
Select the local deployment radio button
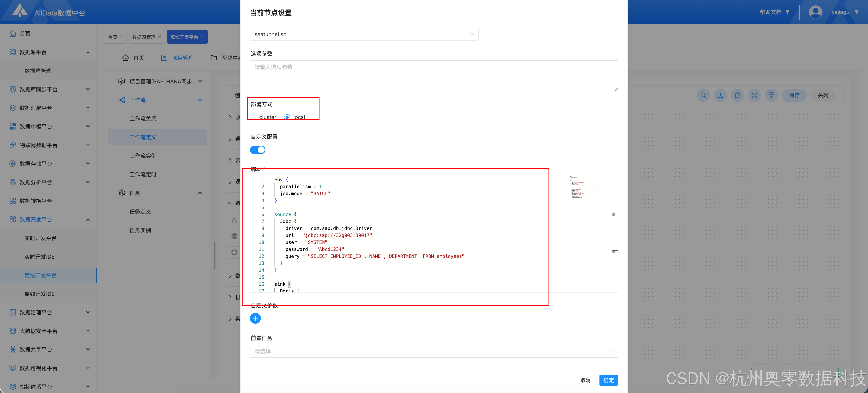(x=287, y=117)
